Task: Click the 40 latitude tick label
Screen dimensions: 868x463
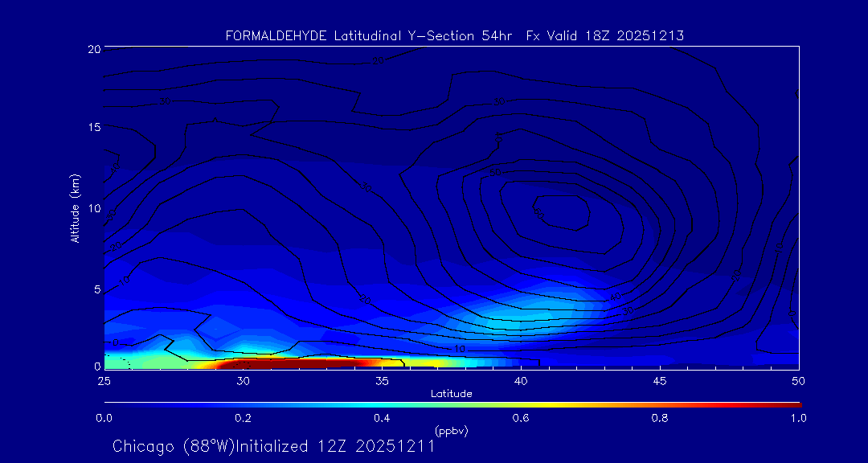Action: pos(521,380)
